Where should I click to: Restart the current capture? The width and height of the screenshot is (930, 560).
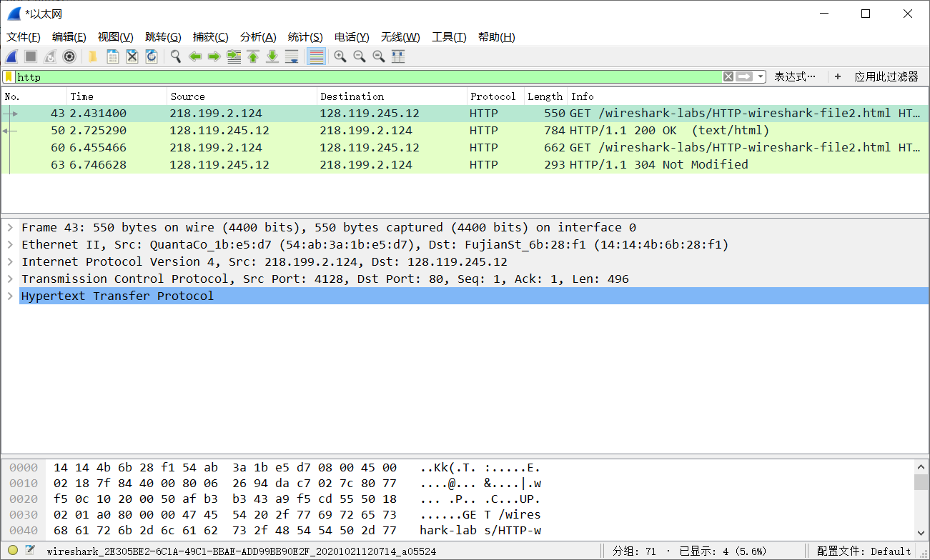point(50,56)
